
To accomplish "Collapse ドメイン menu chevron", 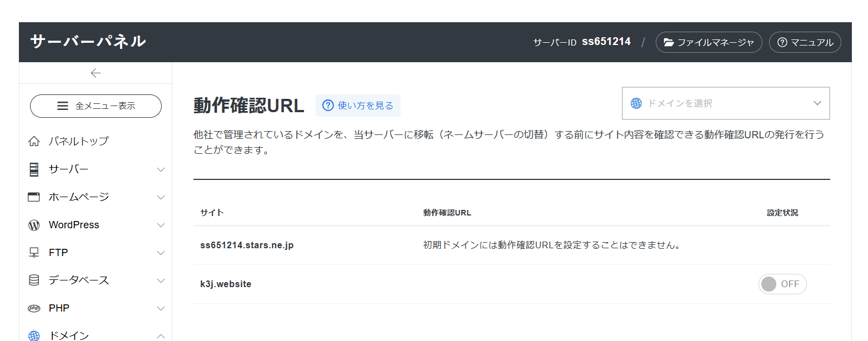I will point(161,336).
